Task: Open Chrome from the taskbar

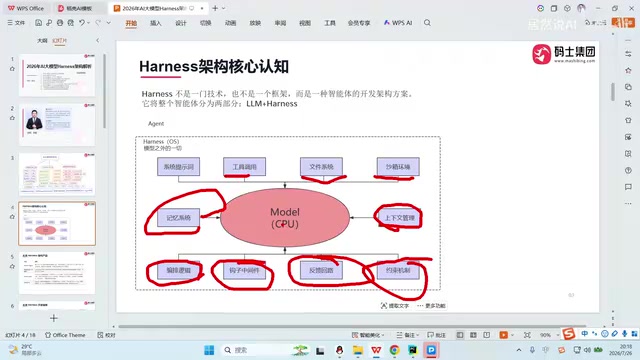Action: coord(394,350)
